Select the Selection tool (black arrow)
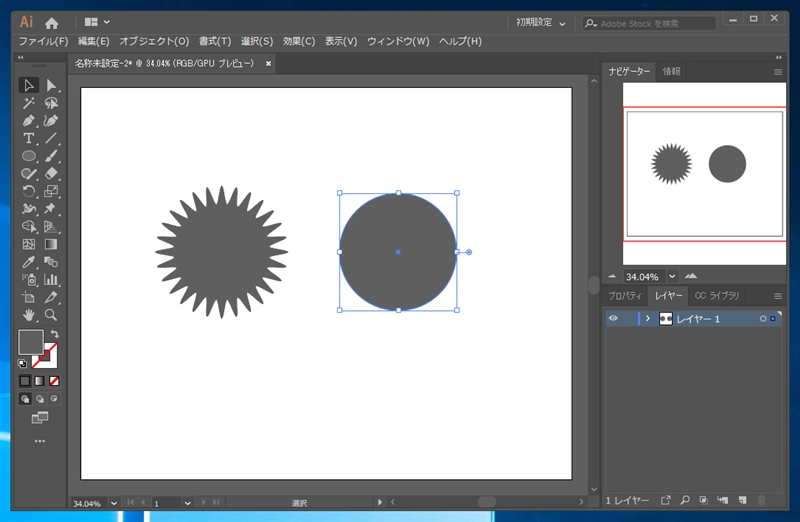Image resolution: width=800 pixels, height=522 pixels. point(29,85)
